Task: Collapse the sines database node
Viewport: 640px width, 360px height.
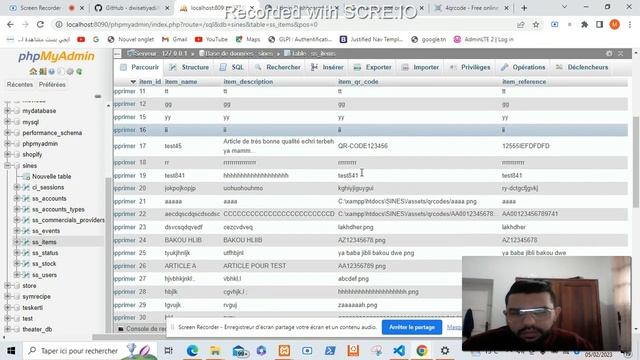Action: [x=7, y=165]
